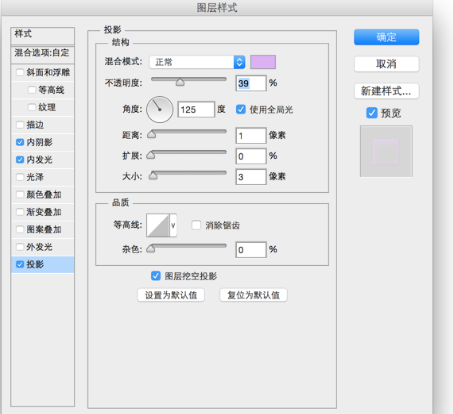The image size is (453, 414).
Task: Click 复位为默认值 button
Action: (x=253, y=295)
